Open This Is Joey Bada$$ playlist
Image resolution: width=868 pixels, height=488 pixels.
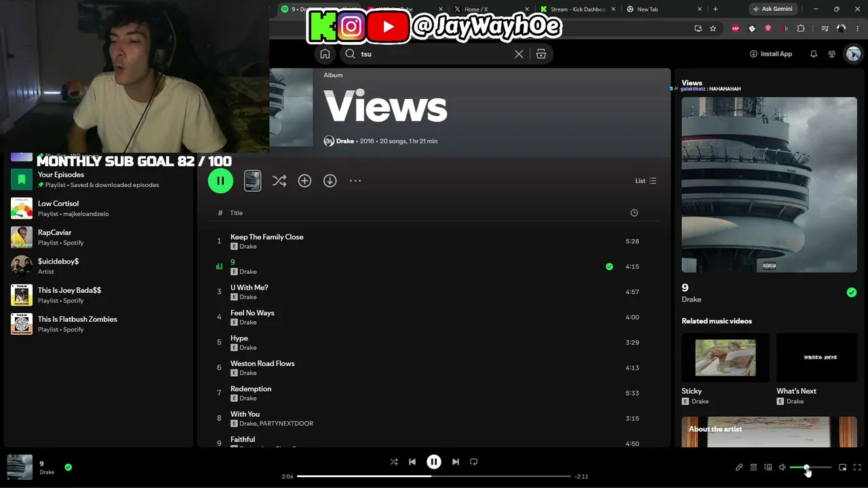(x=98, y=295)
